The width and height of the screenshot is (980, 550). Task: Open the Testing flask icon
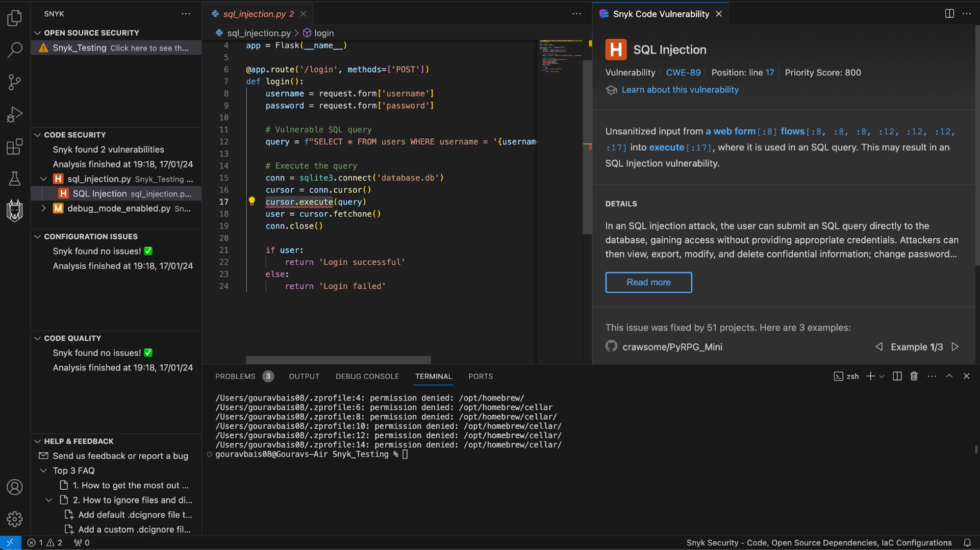[x=15, y=178]
